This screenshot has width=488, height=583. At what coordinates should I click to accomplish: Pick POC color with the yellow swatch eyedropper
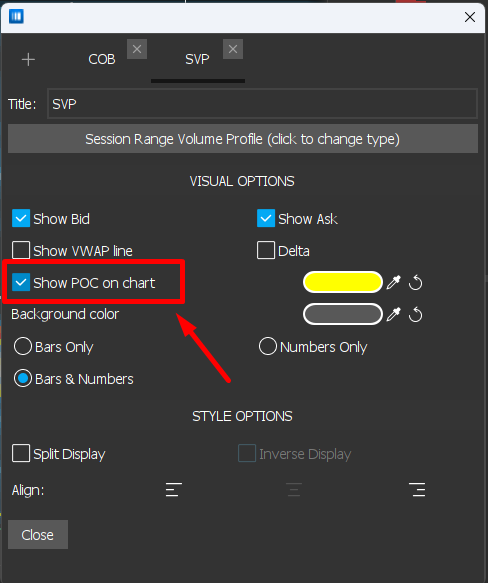[394, 283]
